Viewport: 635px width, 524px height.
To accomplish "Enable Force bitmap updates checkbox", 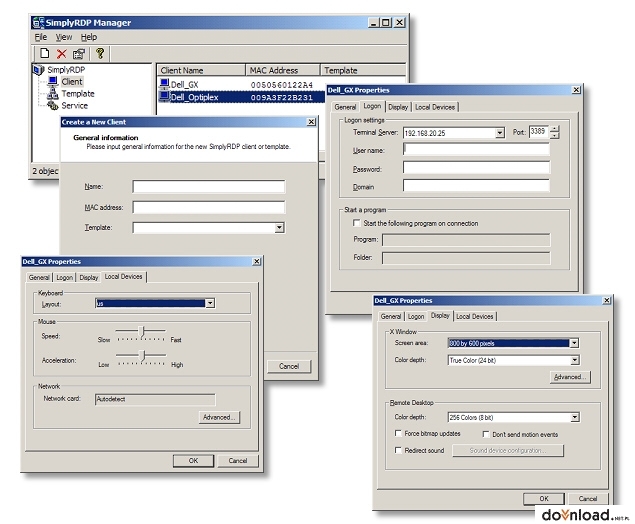I will tap(398, 433).
